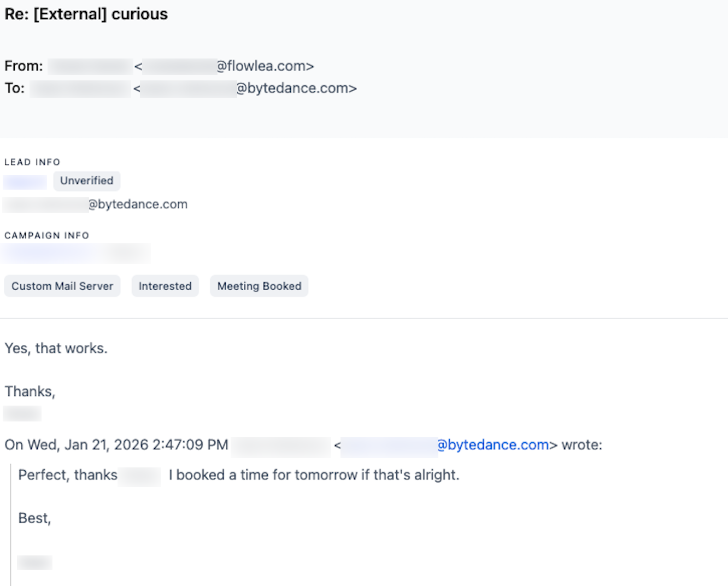Click the "Yes, that works." reply text
This screenshot has width=728, height=586.
[56, 348]
